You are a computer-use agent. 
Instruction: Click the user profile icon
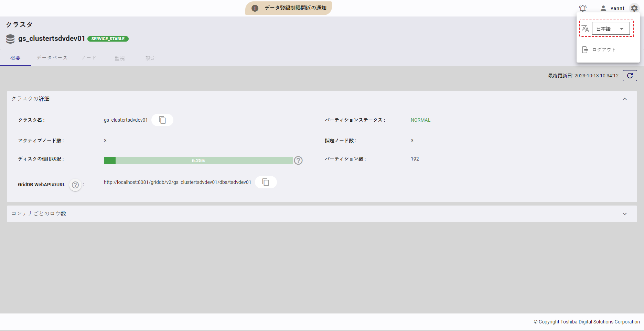point(603,8)
